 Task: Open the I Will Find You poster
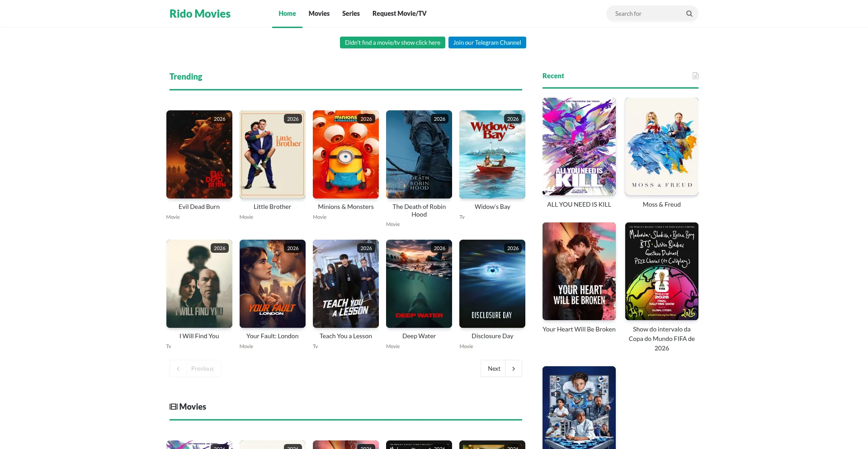pos(199,284)
